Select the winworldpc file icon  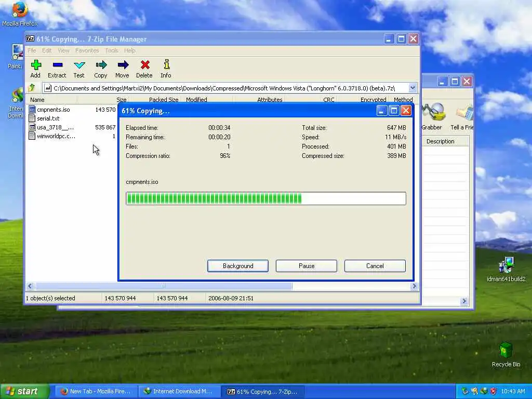[32, 136]
